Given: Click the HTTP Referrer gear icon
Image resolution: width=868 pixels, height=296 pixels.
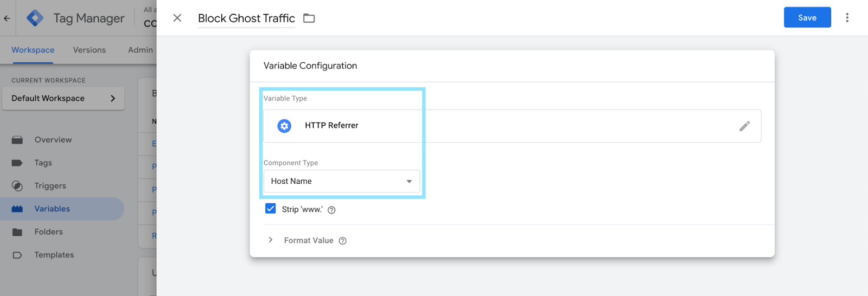Looking at the screenshot, I should 284,126.
